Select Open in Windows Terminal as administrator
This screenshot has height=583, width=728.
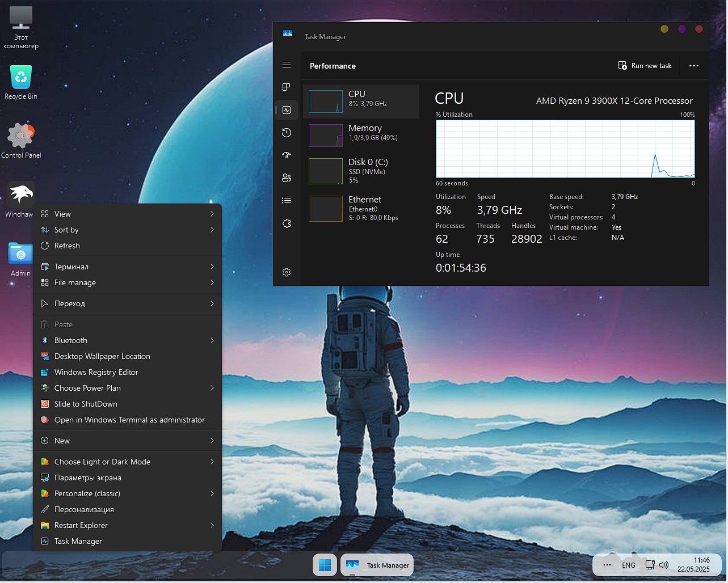[127, 420]
